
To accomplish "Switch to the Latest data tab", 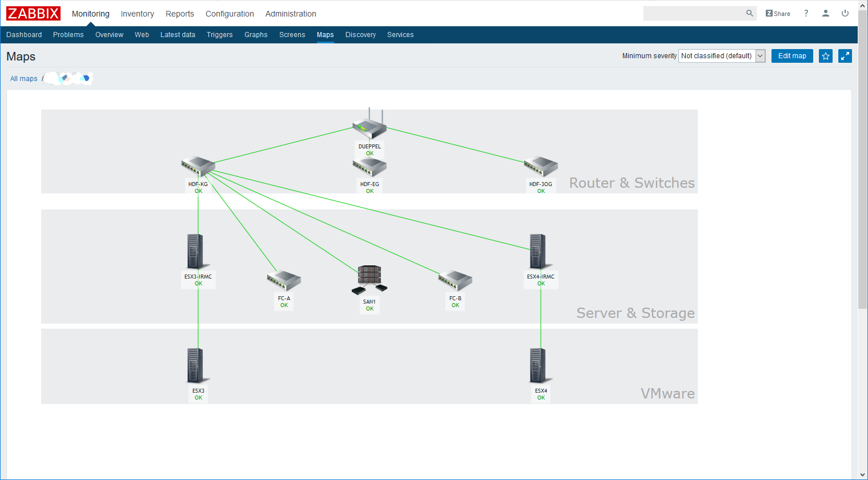I will 178,35.
